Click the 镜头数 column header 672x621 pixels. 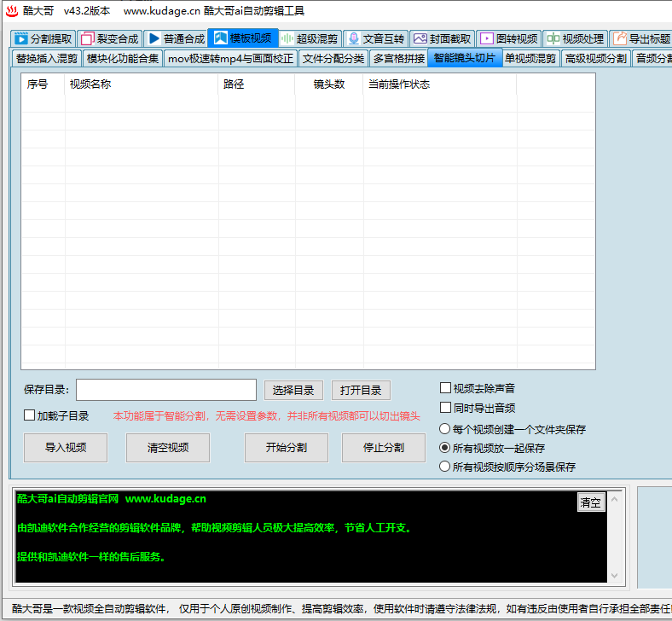329,84
